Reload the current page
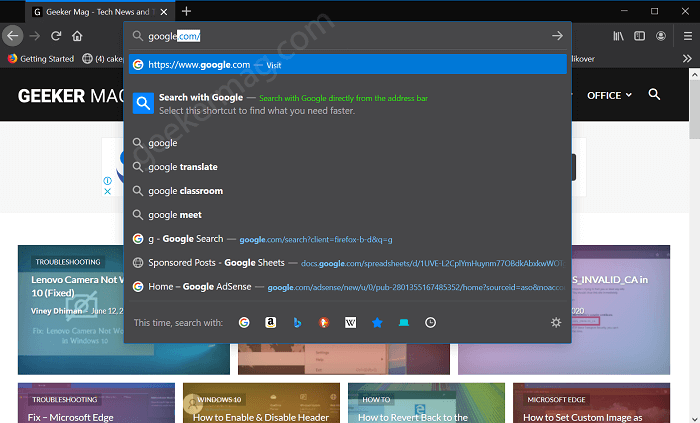 [x=56, y=36]
